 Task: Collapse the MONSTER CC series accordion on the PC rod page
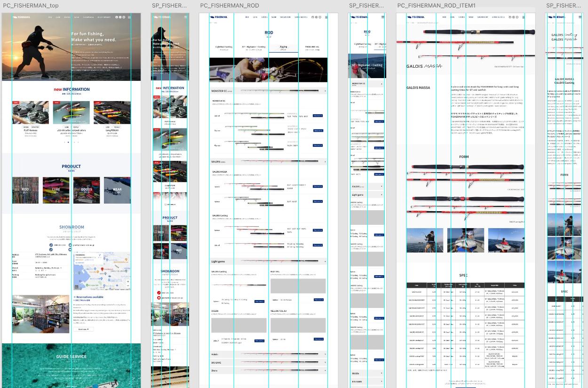pyautogui.click(x=325, y=90)
